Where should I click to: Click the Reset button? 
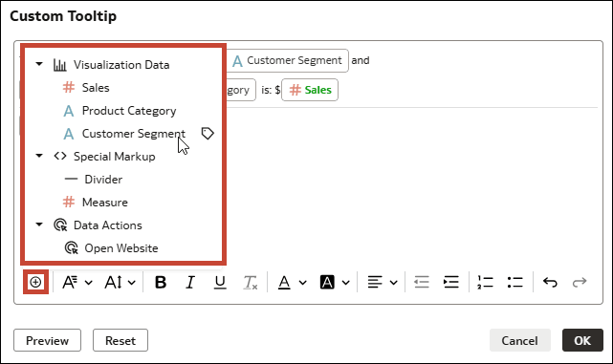[120, 340]
